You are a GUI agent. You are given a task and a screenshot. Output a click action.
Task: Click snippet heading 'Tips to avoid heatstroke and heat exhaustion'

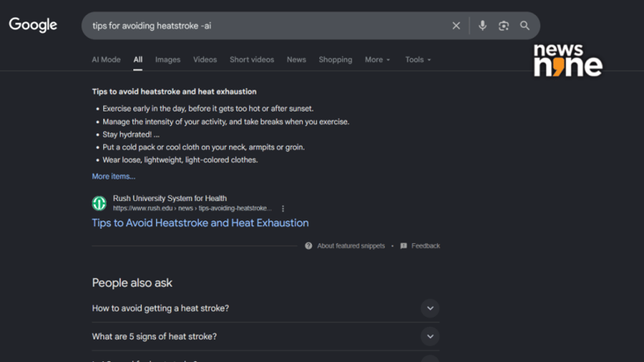tap(174, 91)
